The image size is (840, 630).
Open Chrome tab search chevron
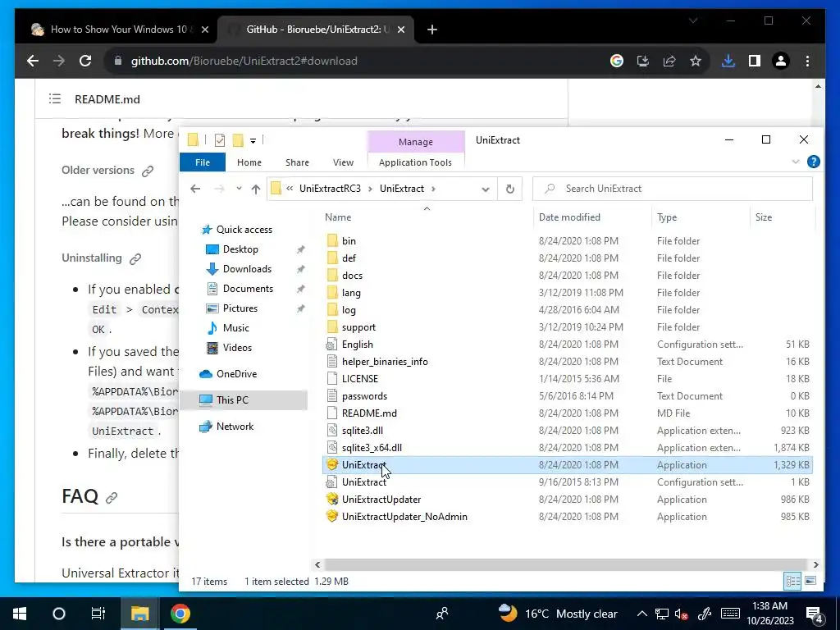693,21
